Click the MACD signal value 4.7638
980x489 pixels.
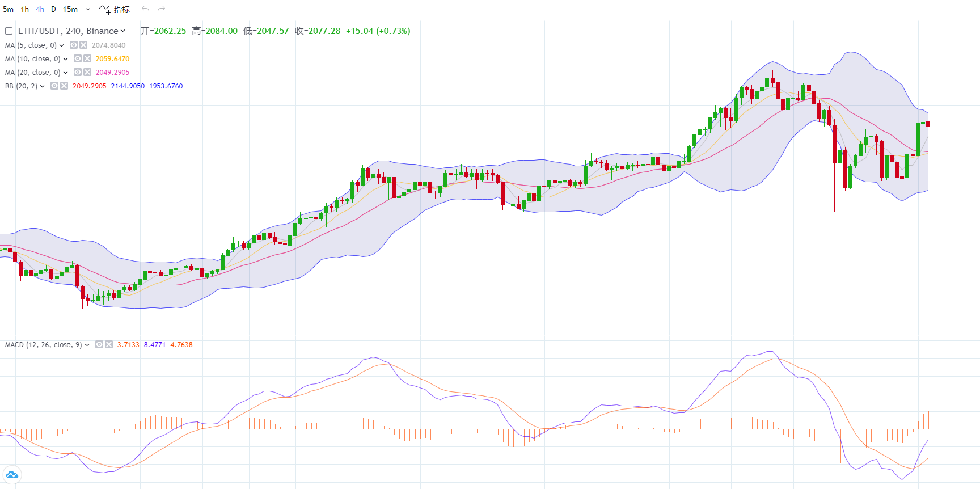(x=181, y=345)
